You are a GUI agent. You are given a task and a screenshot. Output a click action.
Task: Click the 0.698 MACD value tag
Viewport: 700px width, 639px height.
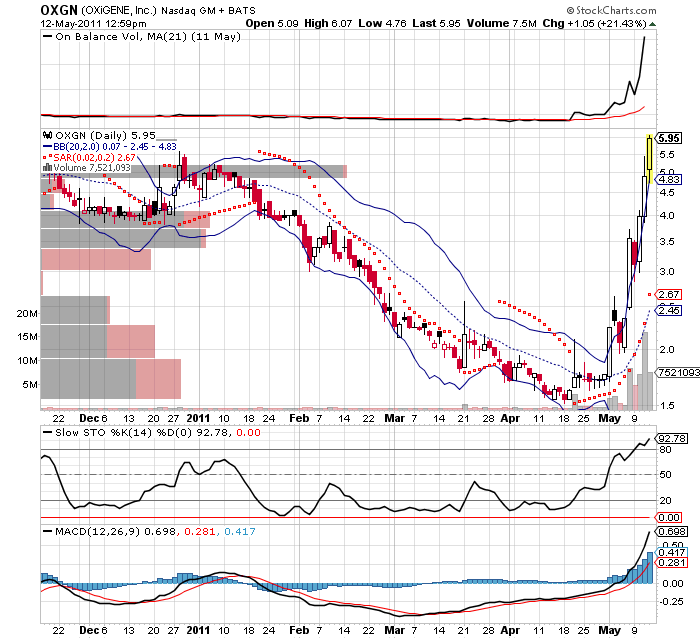coord(672,531)
